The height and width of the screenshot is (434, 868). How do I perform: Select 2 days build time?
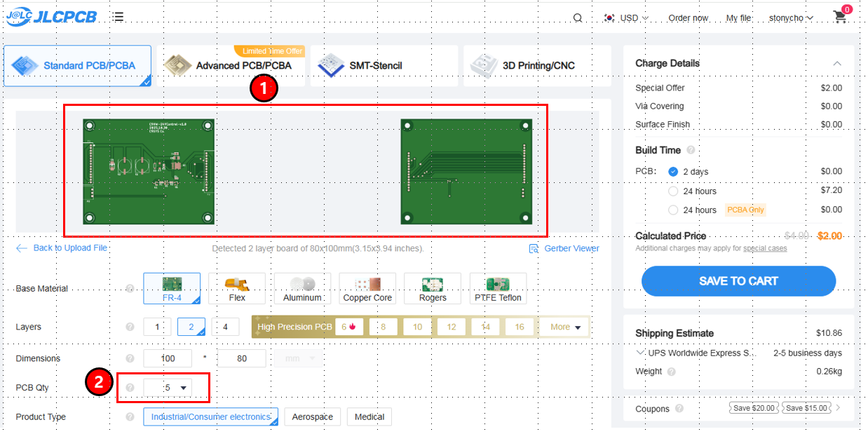pos(674,172)
